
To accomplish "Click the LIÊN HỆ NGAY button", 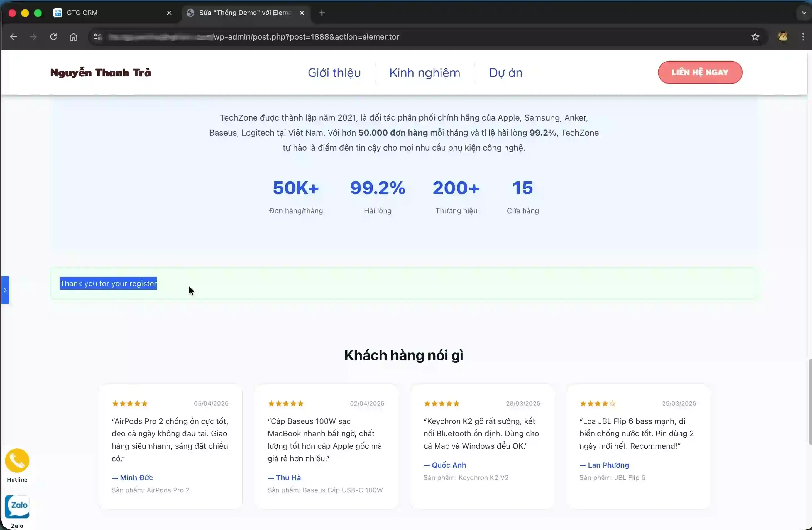I will 700,72.
